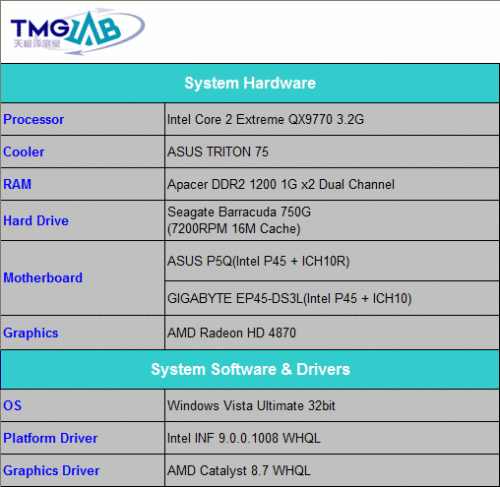The width and height of the screenshot is (500, 487).
Task: Click the Cooler label
Action: pos(24,152)
